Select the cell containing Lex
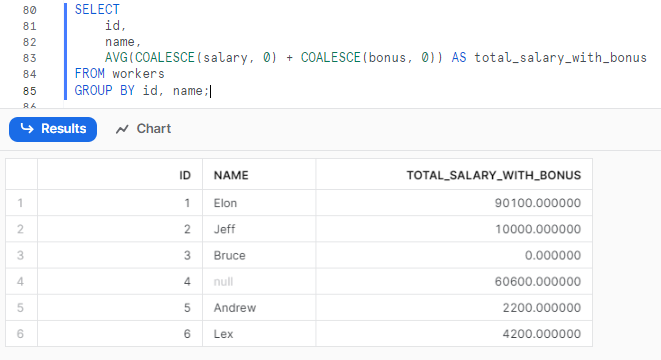Image resolution: width=661 pixels, height=360 pixels. (259, 334)
